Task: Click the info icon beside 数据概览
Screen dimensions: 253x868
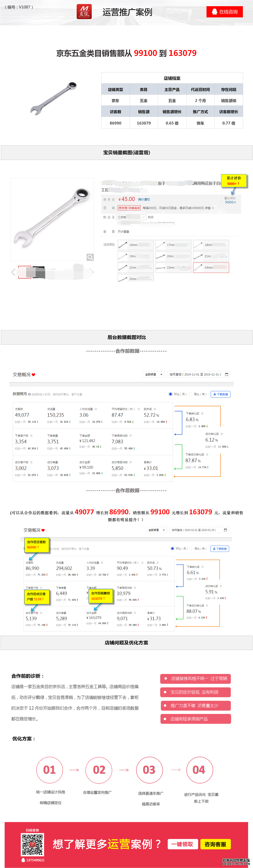Action: coord(30,394)
